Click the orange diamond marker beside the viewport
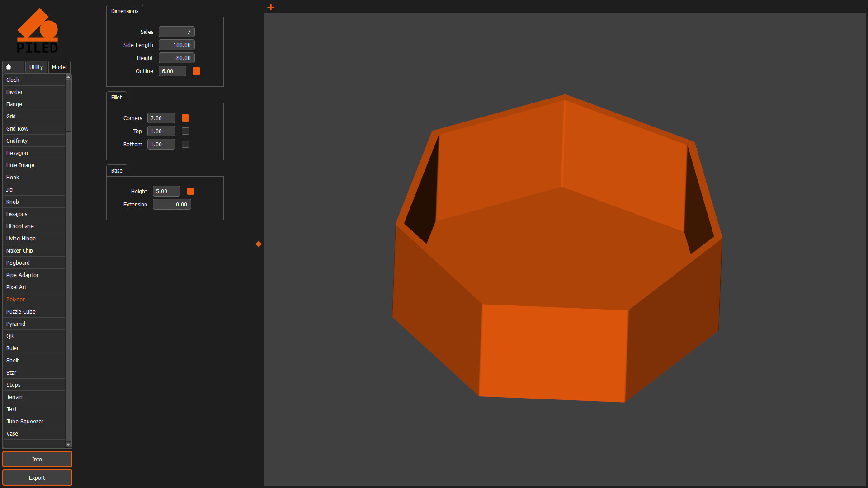Screen dimensions: 868x488 [258, 244]
